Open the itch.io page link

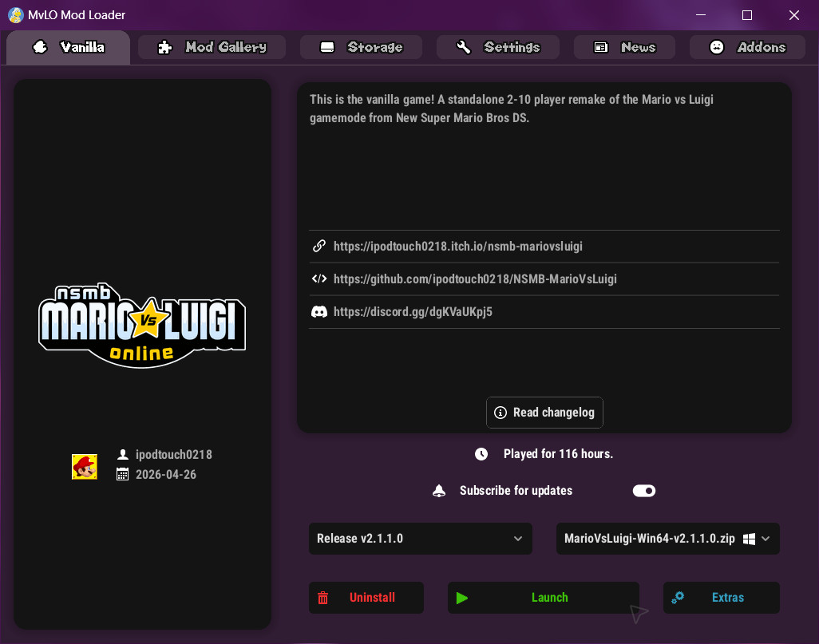(458, 247)
